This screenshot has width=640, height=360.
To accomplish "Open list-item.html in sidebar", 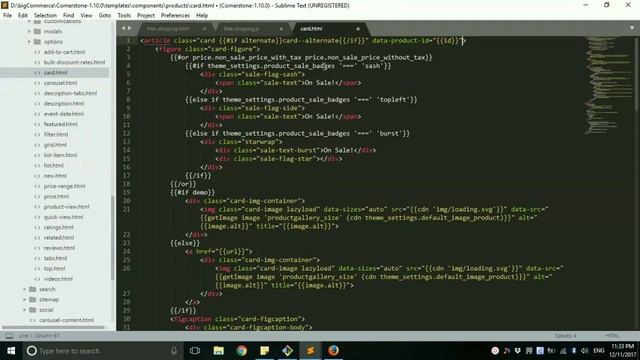I will click(60, 155).
